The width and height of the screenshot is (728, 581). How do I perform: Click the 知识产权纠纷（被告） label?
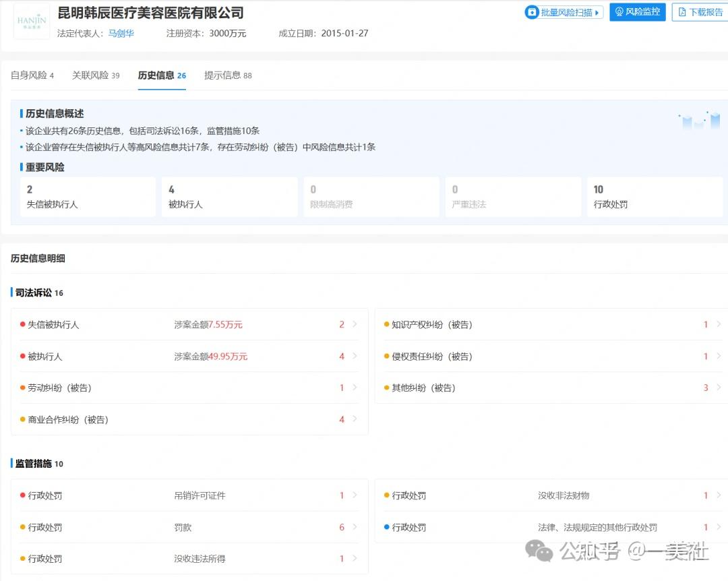pyautogui.click(x=432, y=325)
